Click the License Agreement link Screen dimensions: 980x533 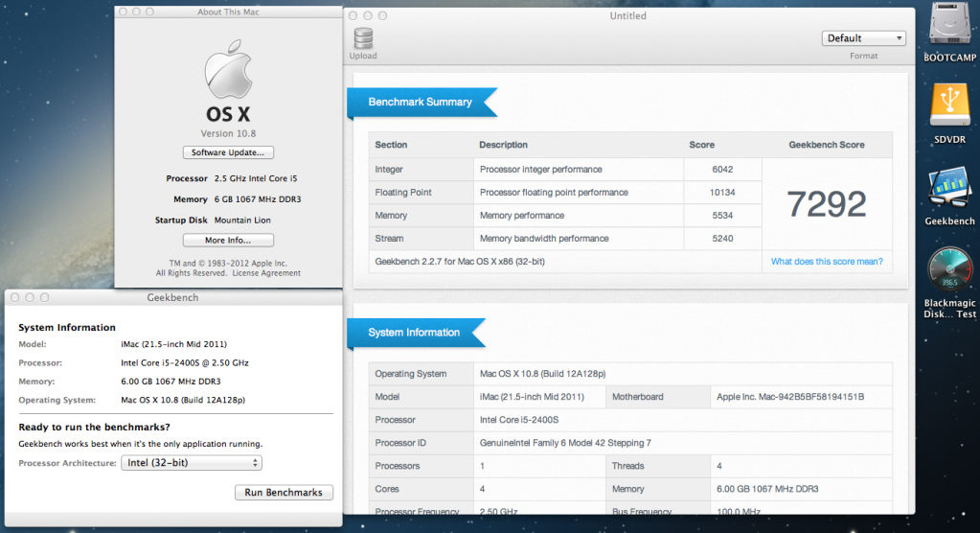click(266, 273)
